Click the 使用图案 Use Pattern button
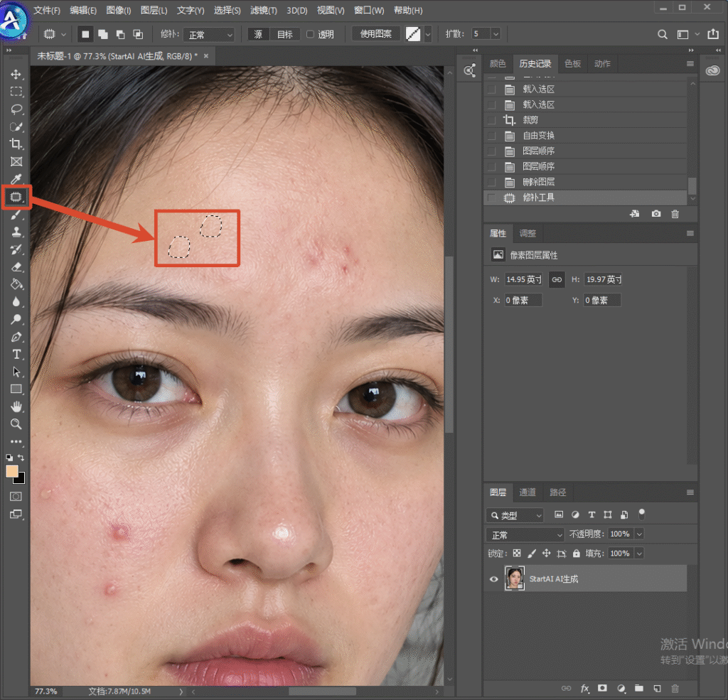 [376, 34]
